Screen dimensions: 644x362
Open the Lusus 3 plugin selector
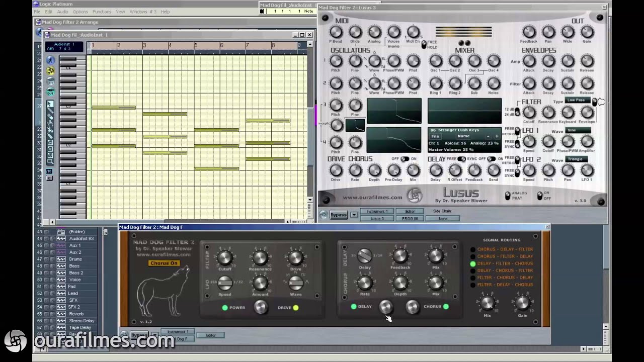point(377,219)
